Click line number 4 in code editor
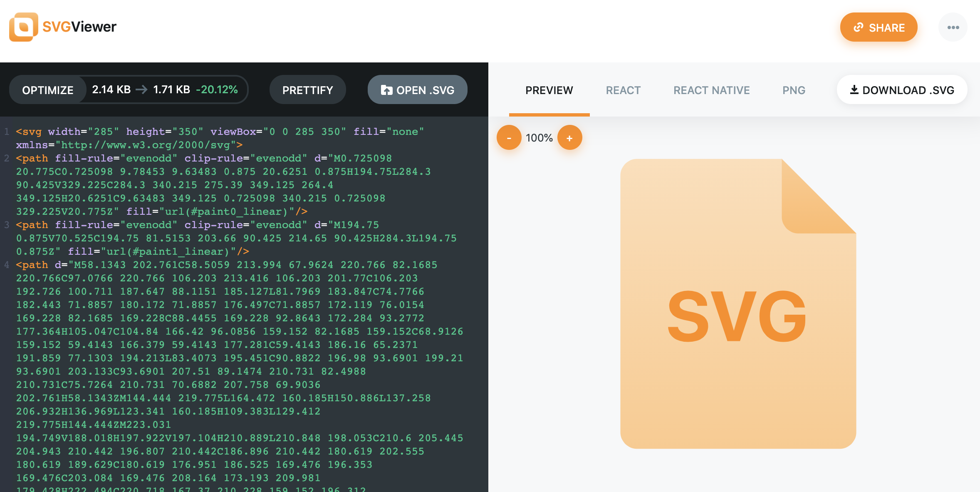980x492 pixels. coord(7,265)
